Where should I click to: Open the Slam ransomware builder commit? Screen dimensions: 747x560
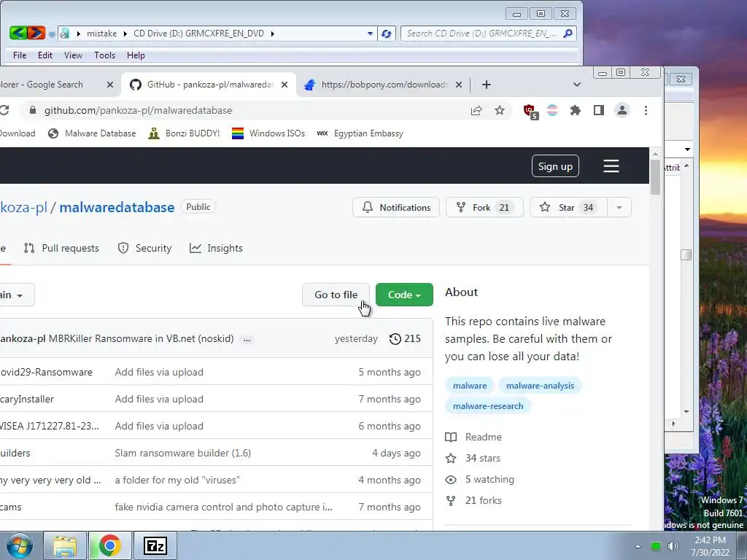[x=183, y=453]
